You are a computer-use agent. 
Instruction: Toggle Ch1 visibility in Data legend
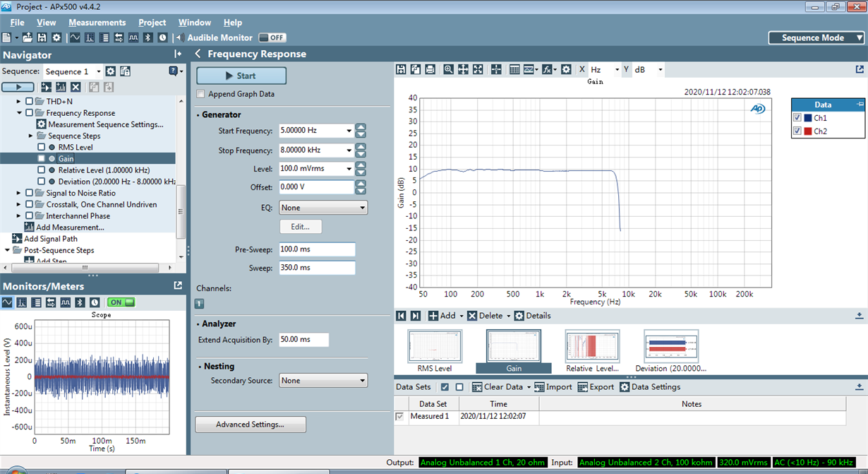(x=797, y=118)
